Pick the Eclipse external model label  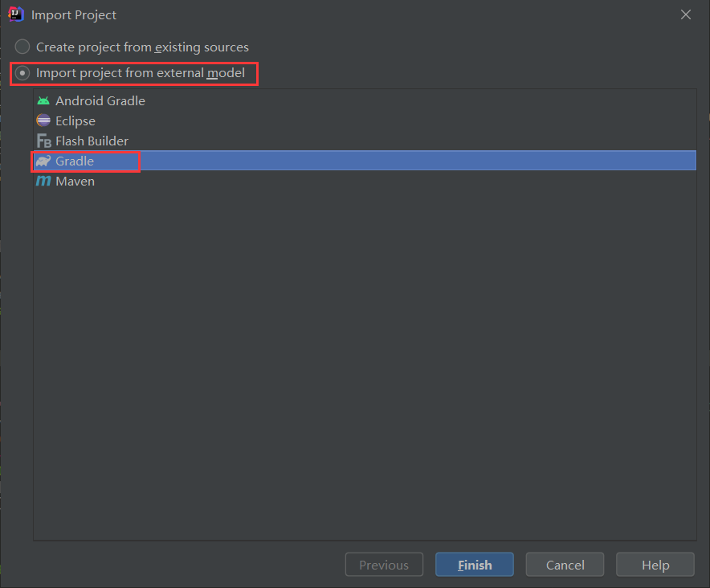pos(75,121)
